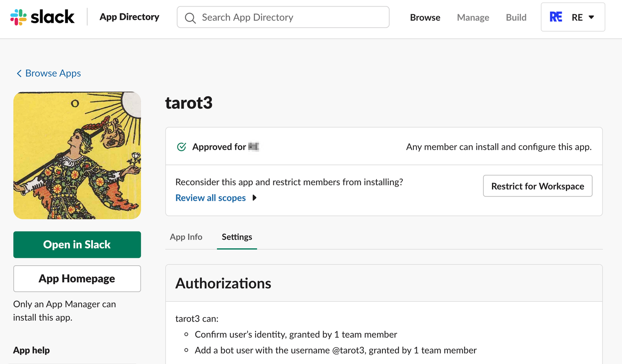Select the Settings tab

click(x=237, y=237)
